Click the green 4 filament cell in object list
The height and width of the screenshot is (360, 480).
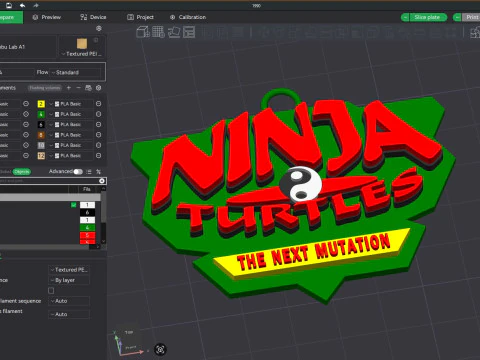click(87, 228)
